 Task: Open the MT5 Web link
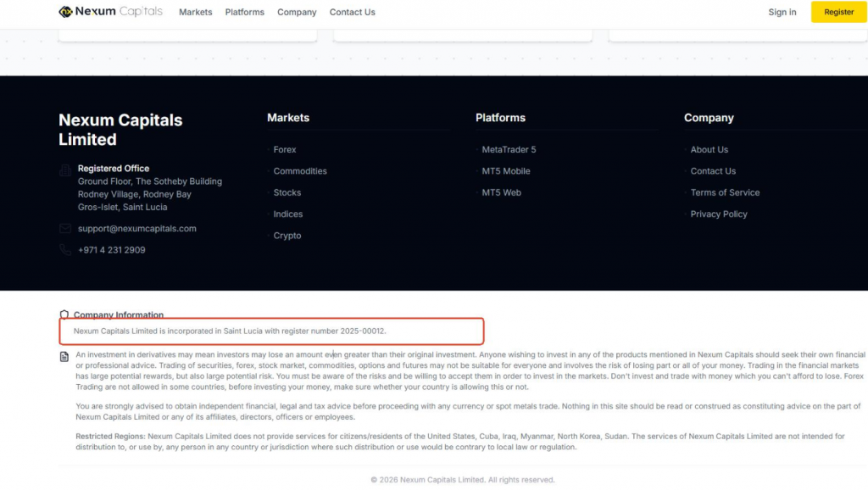point(502,192)
